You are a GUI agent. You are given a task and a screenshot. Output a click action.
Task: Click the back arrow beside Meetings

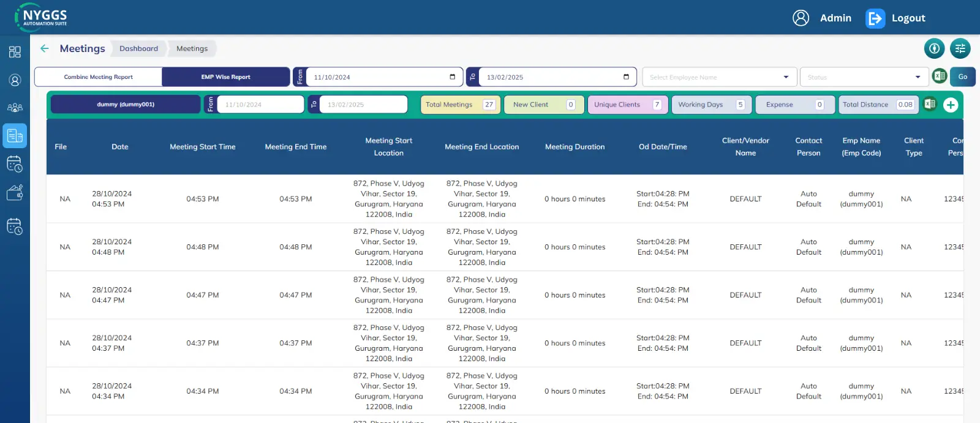[x=45, y=48]
